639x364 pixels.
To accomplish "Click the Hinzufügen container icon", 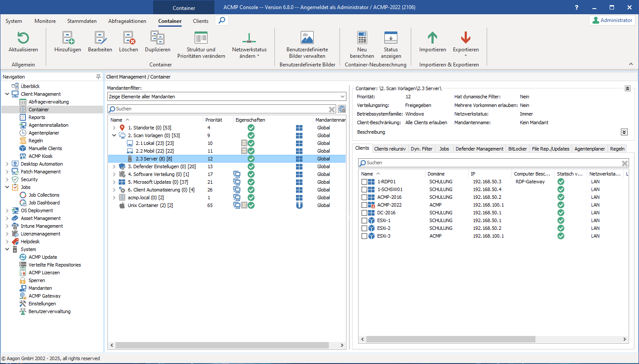I will 68,38.
